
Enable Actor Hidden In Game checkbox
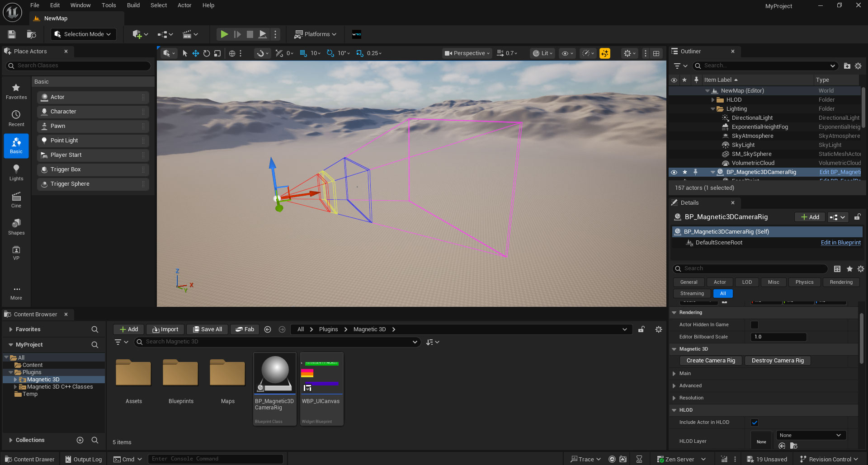(754, 325)
